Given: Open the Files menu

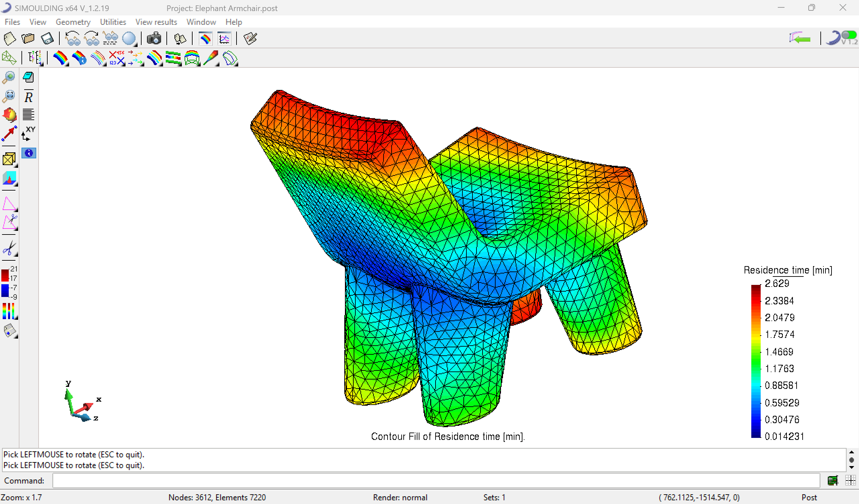Looking at the screenshot, I should 12,22.
